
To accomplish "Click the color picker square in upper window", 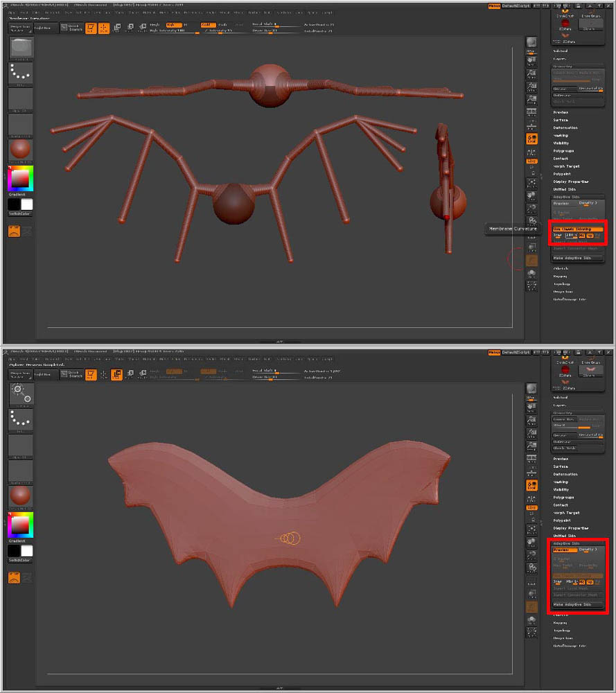I will click(x=20, y=179).
